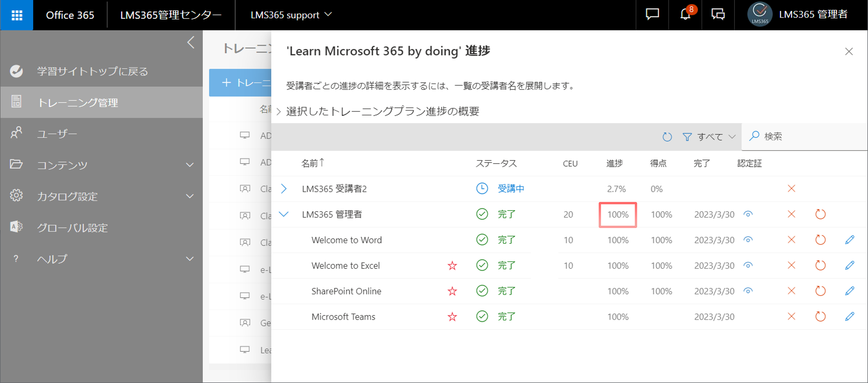Open the LMS365 管理者 profile avatar
Screen dimensions: 868x383
pyautogui.click(x=760, y=14)
